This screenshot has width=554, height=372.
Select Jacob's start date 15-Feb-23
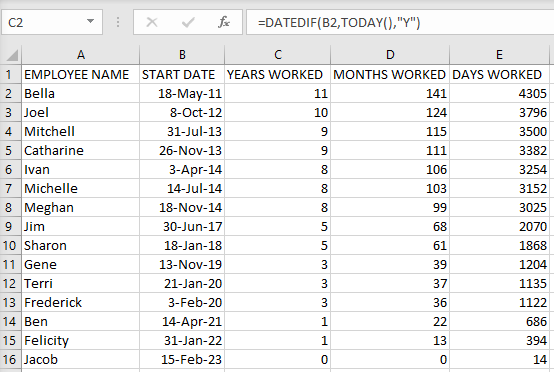182,360
